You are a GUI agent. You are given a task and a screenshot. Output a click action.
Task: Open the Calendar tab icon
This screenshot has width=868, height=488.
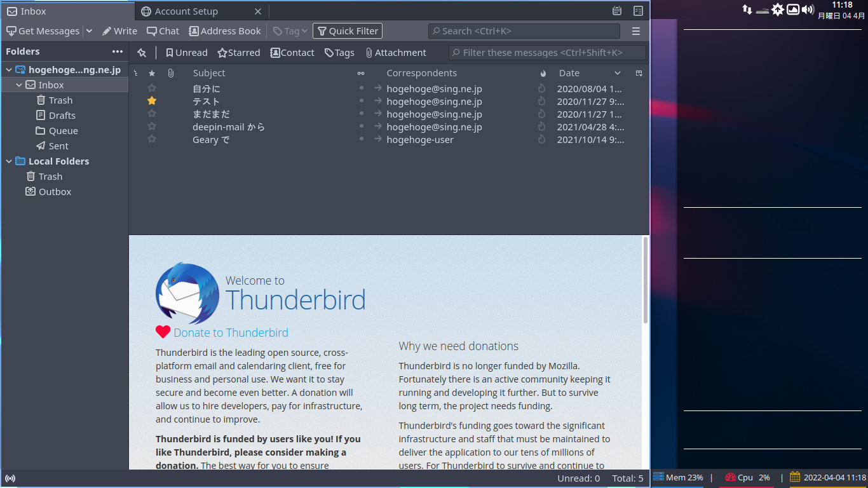(617, 11)
